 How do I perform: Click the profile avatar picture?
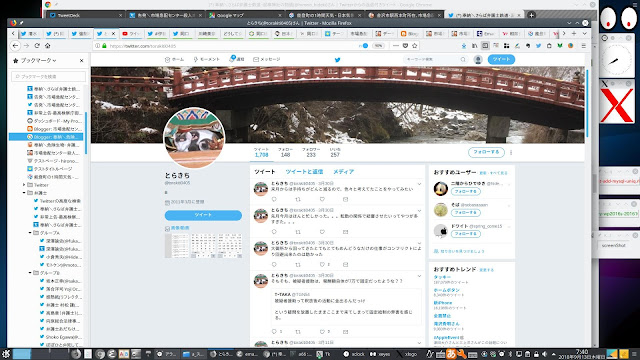(194, 138)
